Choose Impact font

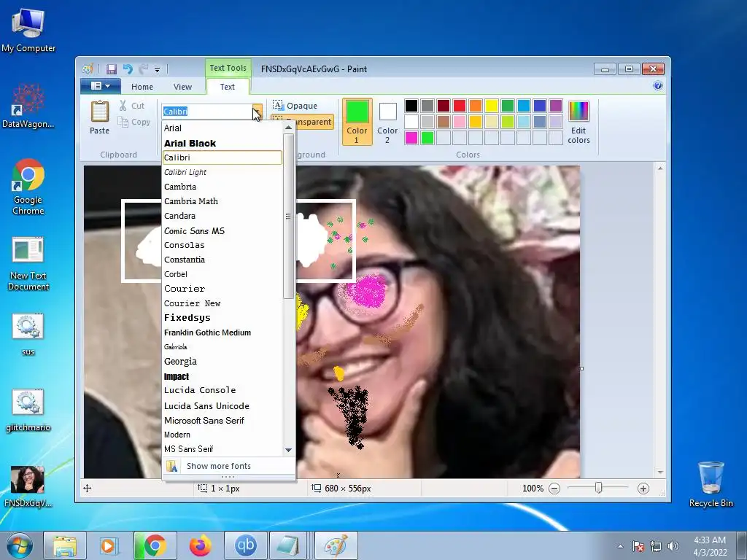pyautogui.click(x=222, y=376)
